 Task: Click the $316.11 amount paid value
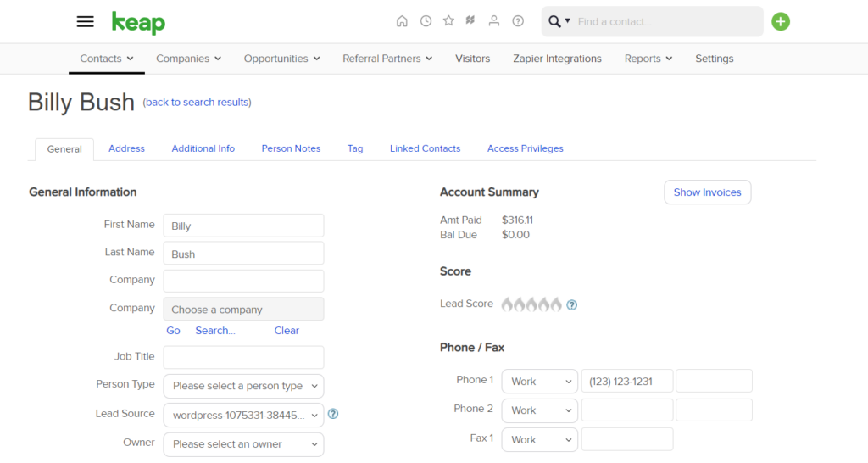click(518, 220)
